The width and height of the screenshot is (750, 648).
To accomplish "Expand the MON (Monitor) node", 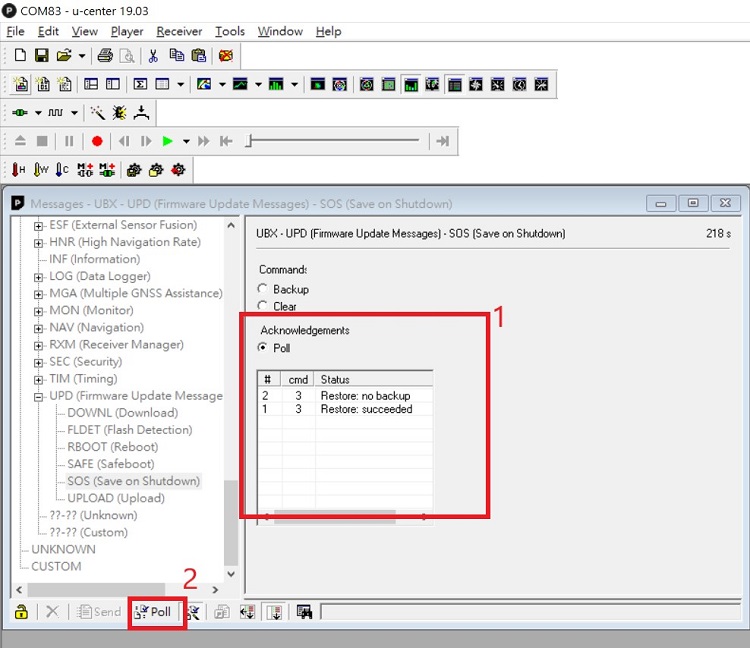I will point(38,312).
